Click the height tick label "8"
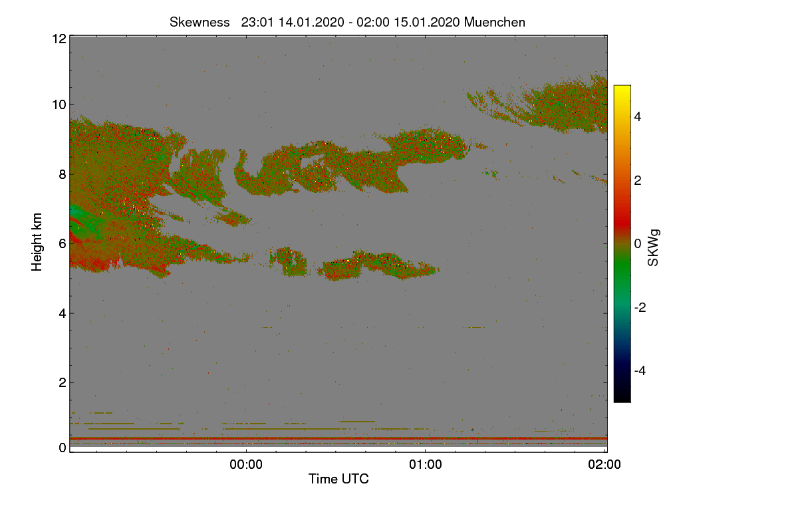798x532 pixels. [63, 174]
